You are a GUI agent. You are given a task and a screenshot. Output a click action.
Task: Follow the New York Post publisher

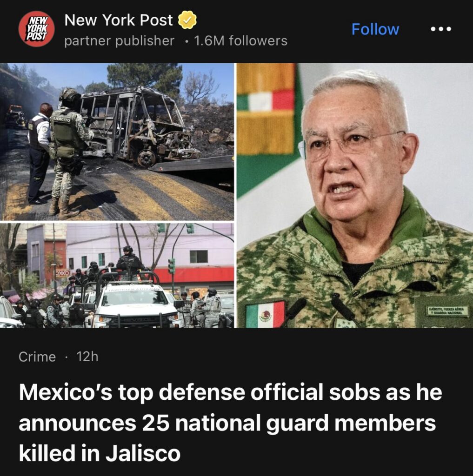click(375, 29)
